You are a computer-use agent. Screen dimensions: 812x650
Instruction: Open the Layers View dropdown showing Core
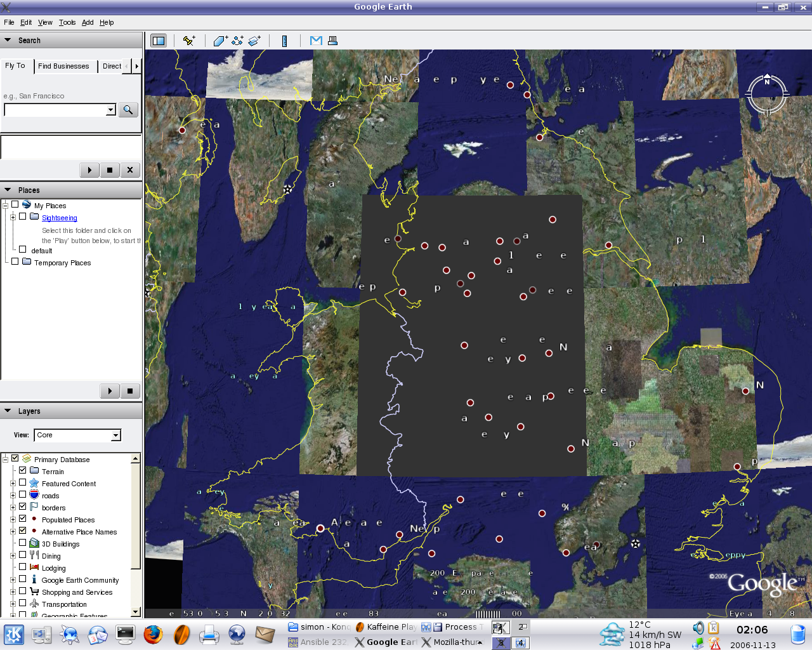(77, 435)
